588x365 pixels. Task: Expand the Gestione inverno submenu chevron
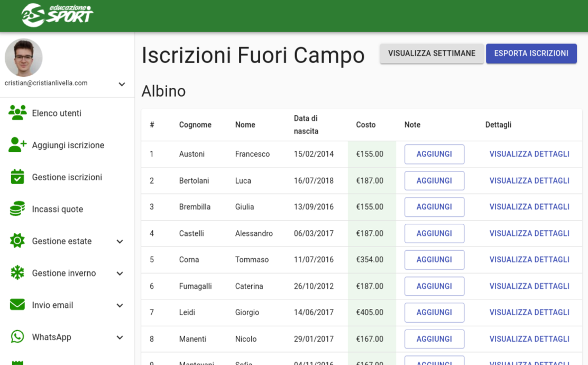120,273
